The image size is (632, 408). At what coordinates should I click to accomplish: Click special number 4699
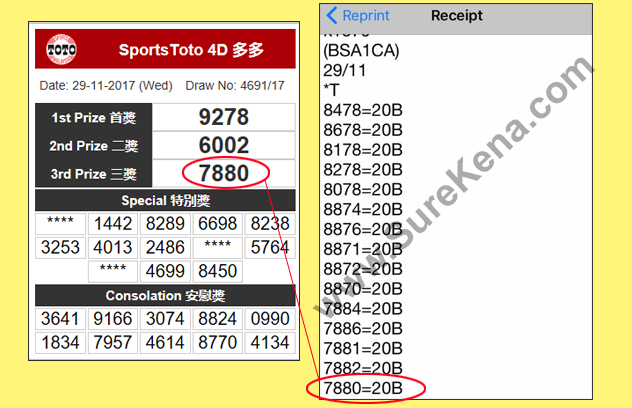click(x=165, y=271)
